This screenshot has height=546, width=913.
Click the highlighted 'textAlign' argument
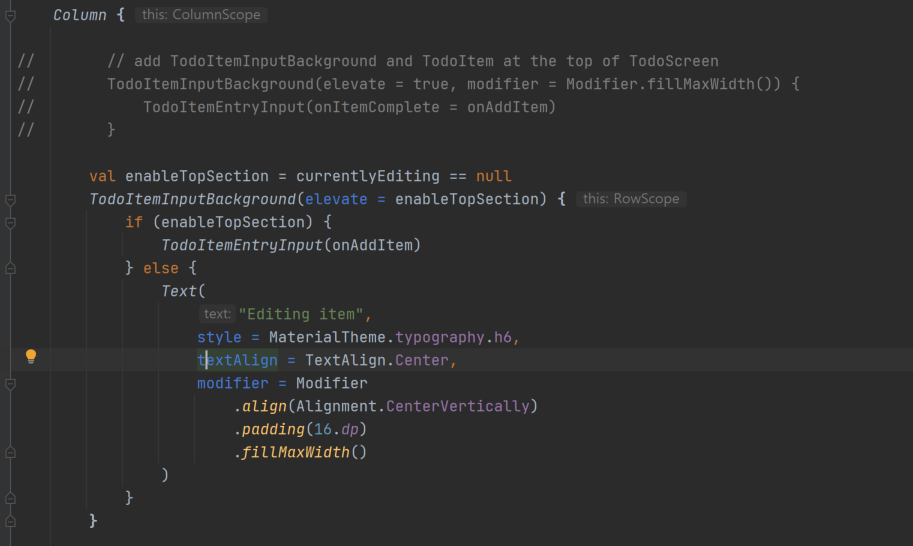[237, 360]
